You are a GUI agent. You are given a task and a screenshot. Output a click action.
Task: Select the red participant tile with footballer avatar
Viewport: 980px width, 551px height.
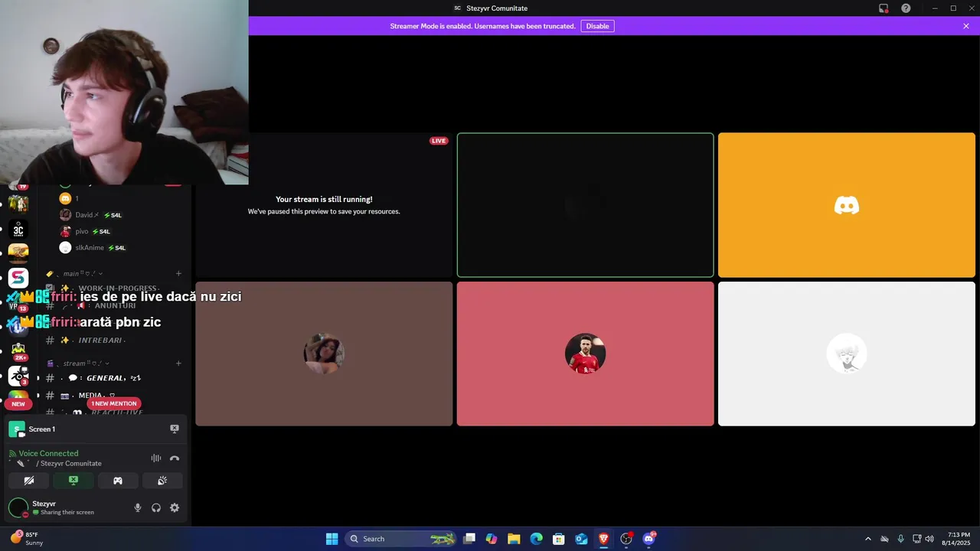pos(585,354)
